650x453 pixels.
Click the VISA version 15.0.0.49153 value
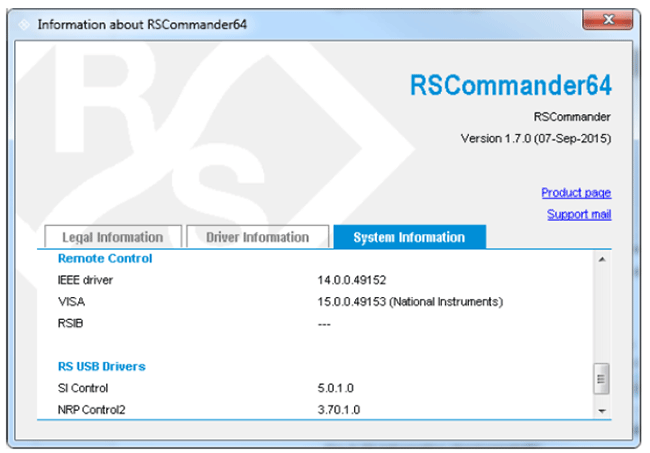[x=409, y=302]
